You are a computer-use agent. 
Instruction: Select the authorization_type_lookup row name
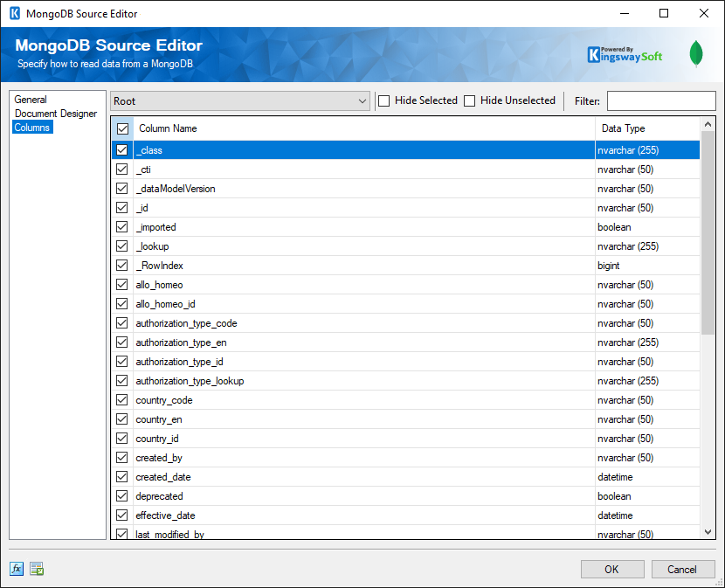pos(190,381)
